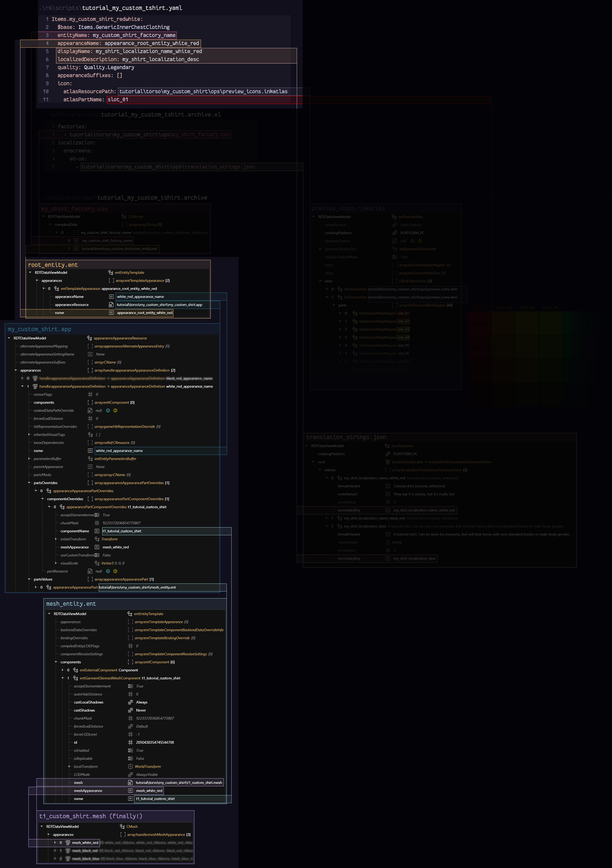The height and width of the screenshot is (868, 612).
Task: Click componentName field t1_tutorial_custom_shirt
Action: 122,531
